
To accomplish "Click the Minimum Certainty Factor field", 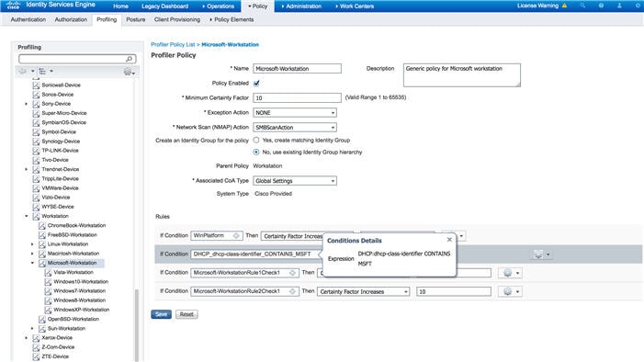I will coord(297,97).
